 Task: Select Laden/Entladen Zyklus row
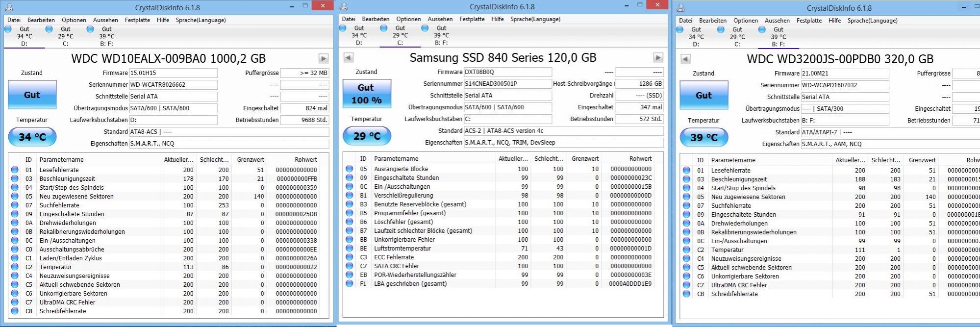coord(164,258)
